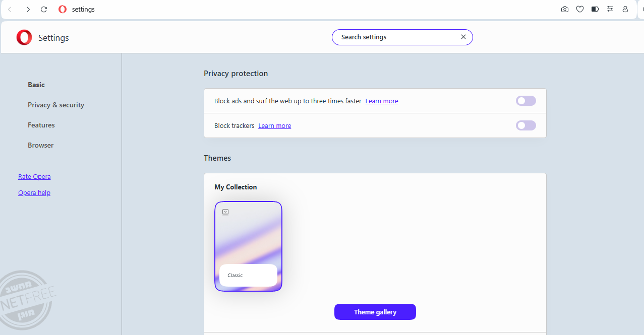Reload the page with the refresh icon

click(x=44, y=10)
